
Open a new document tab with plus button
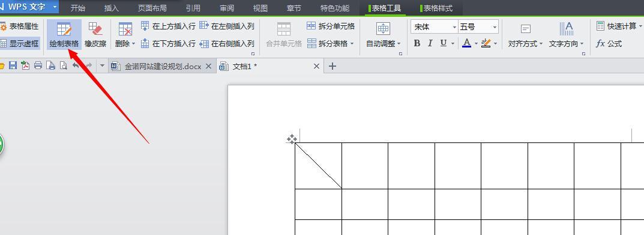[333, 66]
